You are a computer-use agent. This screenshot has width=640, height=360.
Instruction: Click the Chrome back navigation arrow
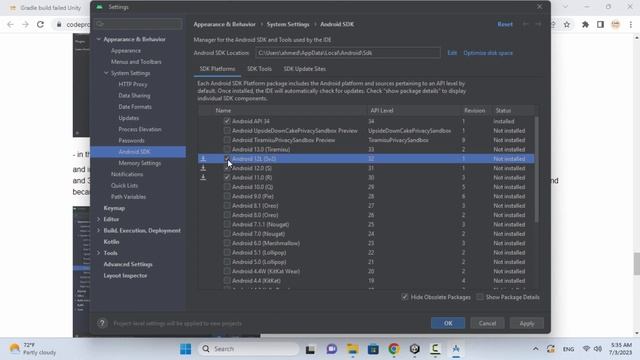(10, 24)
